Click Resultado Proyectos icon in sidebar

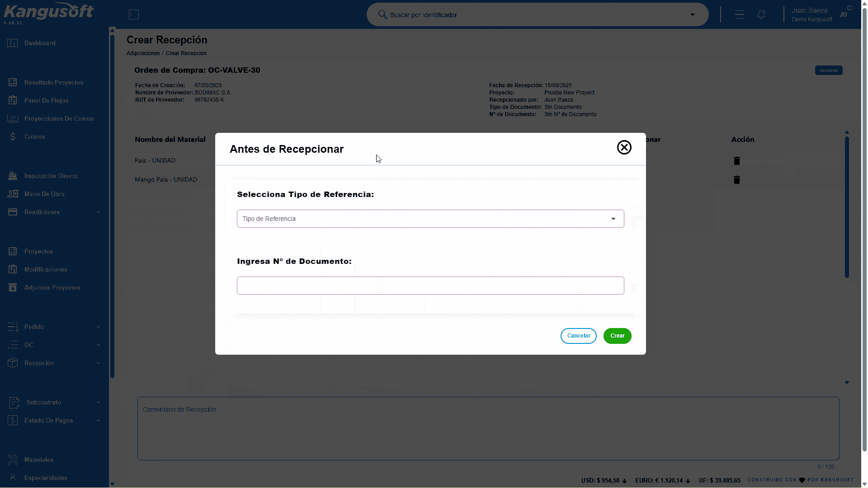pyautogui.click(x=13, y=82)
